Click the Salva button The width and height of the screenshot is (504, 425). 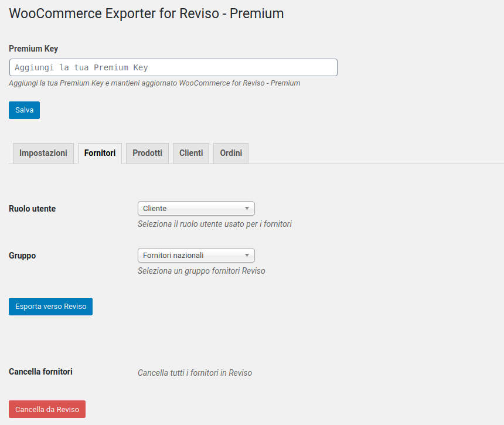pyautogui.click(x=25, y=110)
